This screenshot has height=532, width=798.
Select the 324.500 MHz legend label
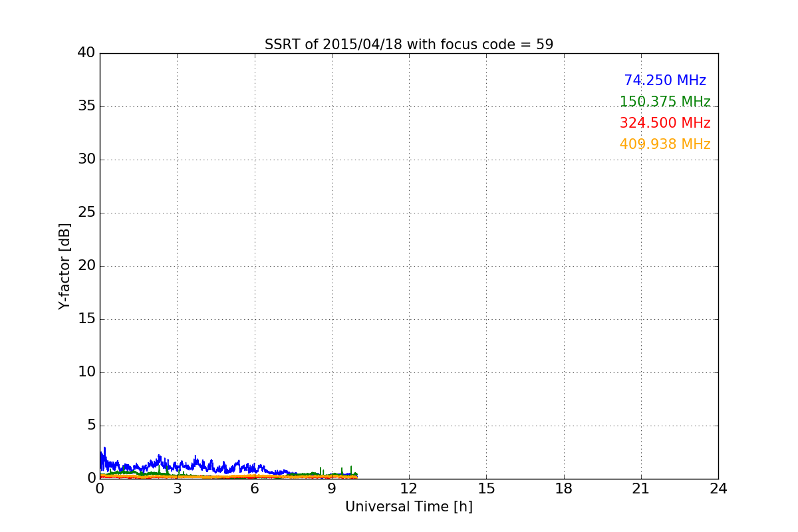[665, 123]
